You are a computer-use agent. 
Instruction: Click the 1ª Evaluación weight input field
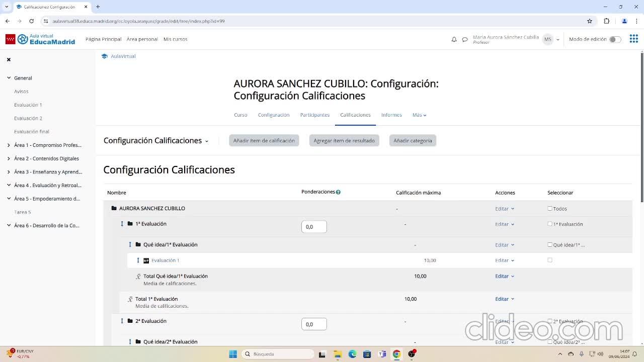(x=314, y=227)
